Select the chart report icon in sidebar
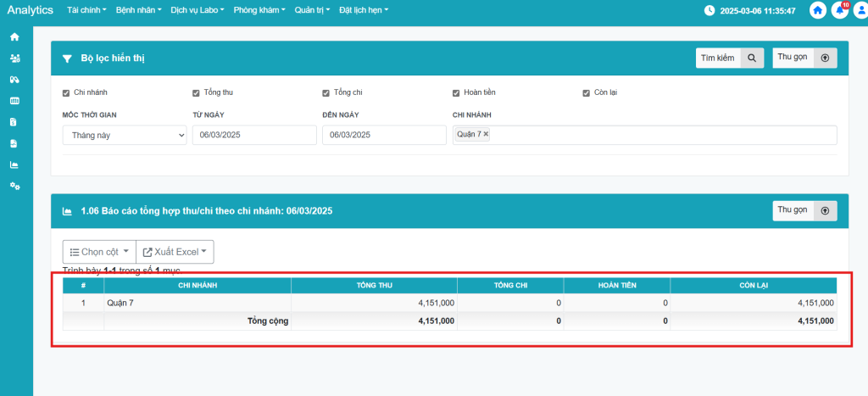Image resolution: width=868 pixels, height=396 pixels. coord(14,165)
